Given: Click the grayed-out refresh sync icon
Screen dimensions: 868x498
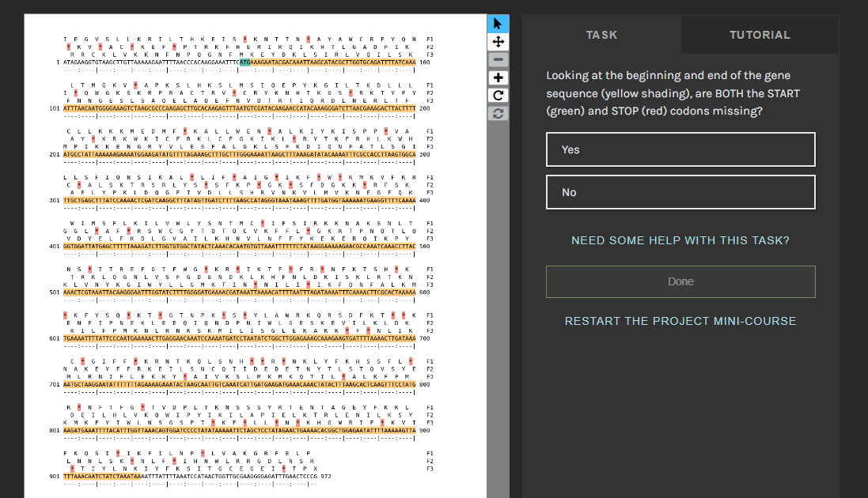Looking at the screenshot, I should [x=498, y=114].
